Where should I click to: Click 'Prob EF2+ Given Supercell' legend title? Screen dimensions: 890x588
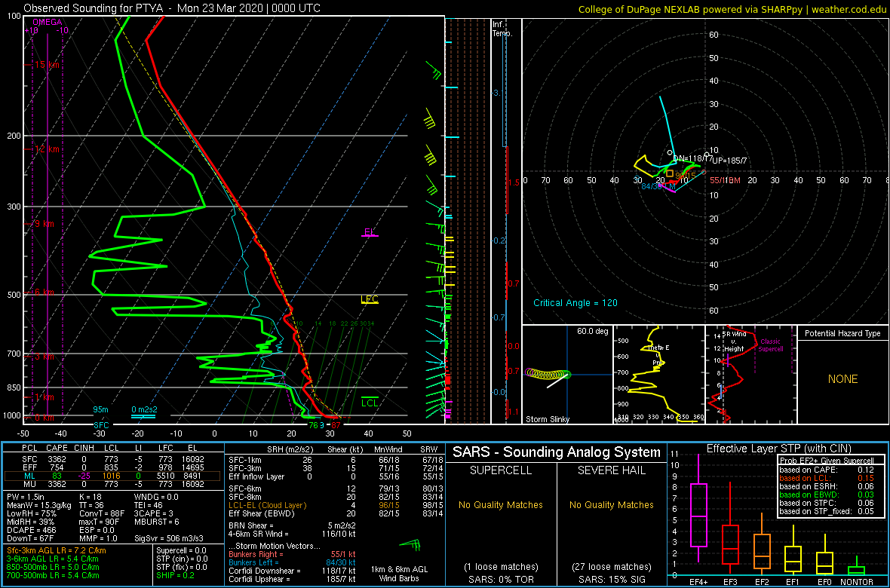827,461
